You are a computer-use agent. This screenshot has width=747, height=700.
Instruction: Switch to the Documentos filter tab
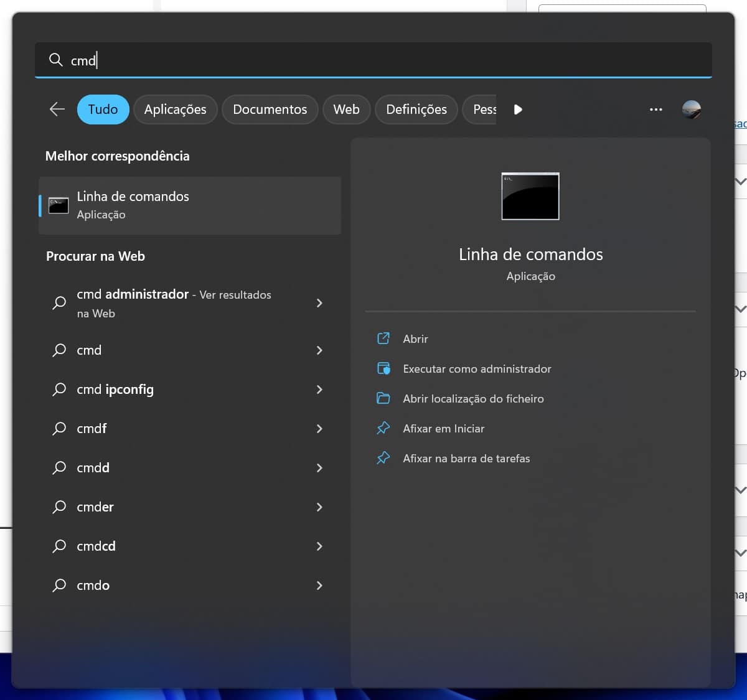270,110
